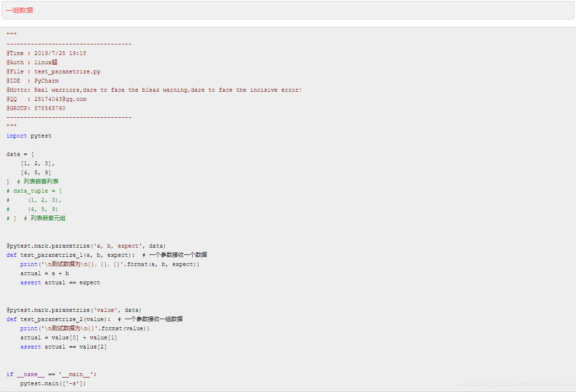Click the '@Time : 2019/7/25 19:18' line
576x392 pixels.
pos(46,53)
